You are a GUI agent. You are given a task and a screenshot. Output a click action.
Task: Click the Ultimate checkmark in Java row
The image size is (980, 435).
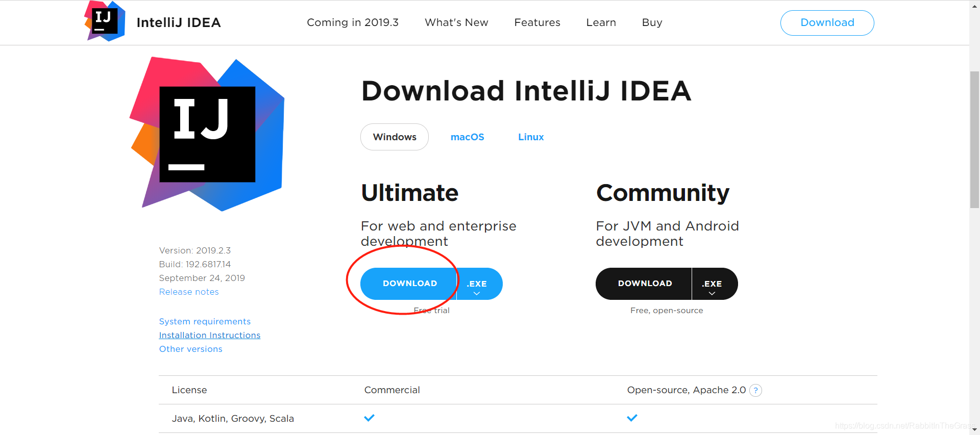click(369, 418)
